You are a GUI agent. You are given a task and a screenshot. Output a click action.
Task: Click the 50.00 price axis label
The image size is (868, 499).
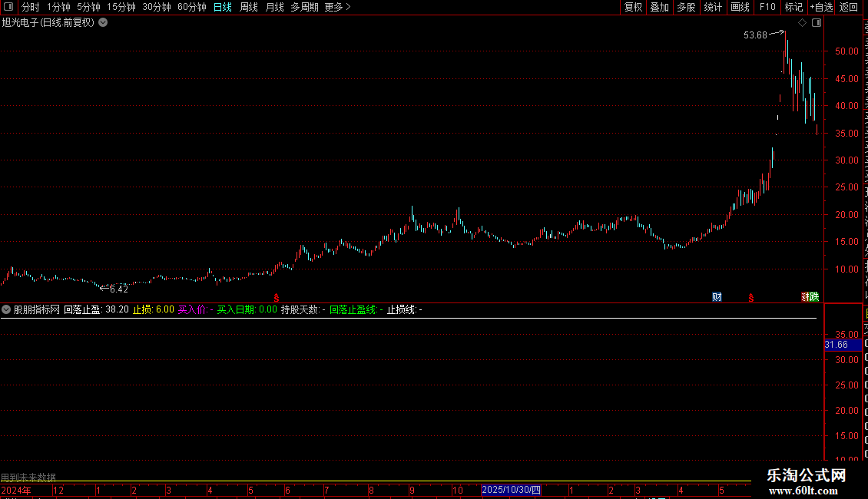[846, 51]
